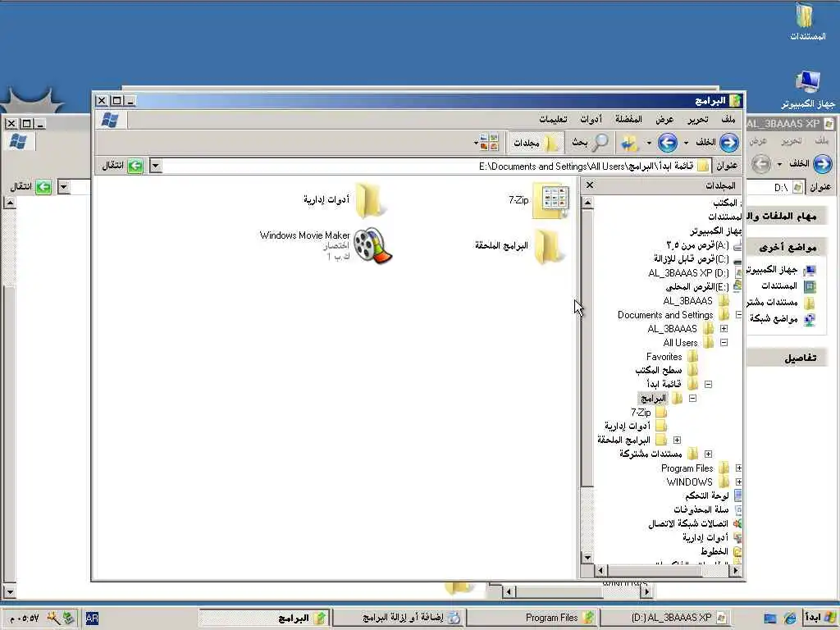
Task: Select (A:) floppy drive in the tree
Action: point(697,245)
